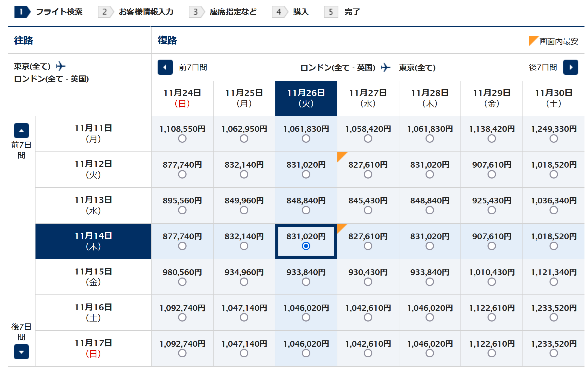Click the right arrow for next 7 return days
This screenshot has width=588, height=368.
[571, 67]
